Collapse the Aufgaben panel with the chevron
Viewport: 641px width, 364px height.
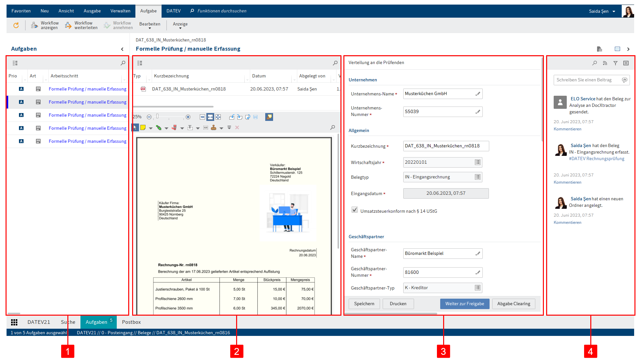coord(122,49)
